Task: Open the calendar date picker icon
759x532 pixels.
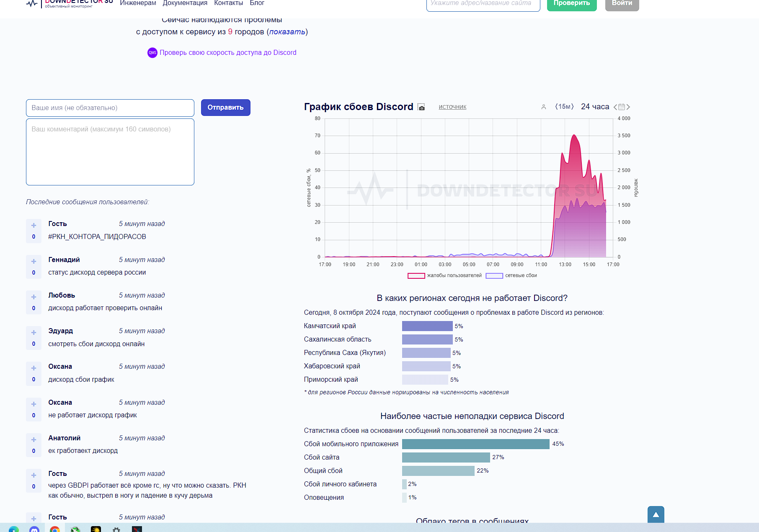Action: 622,107
